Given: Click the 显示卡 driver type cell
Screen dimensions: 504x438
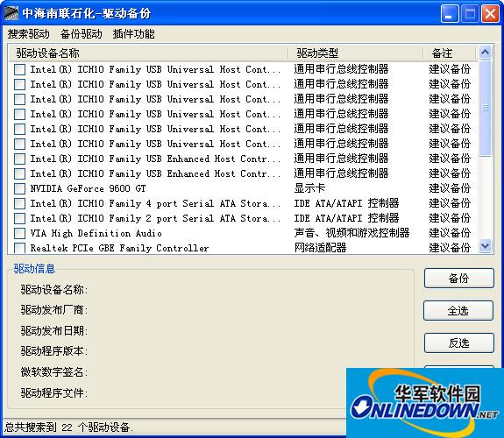Looking at the screenshot, I should point(309,188).
